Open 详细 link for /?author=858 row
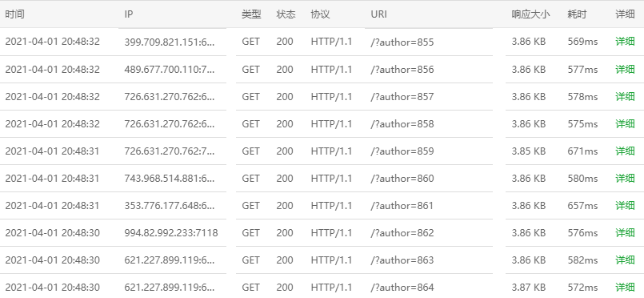The height and width of the screenshot is (298, 644). (625, 123)
